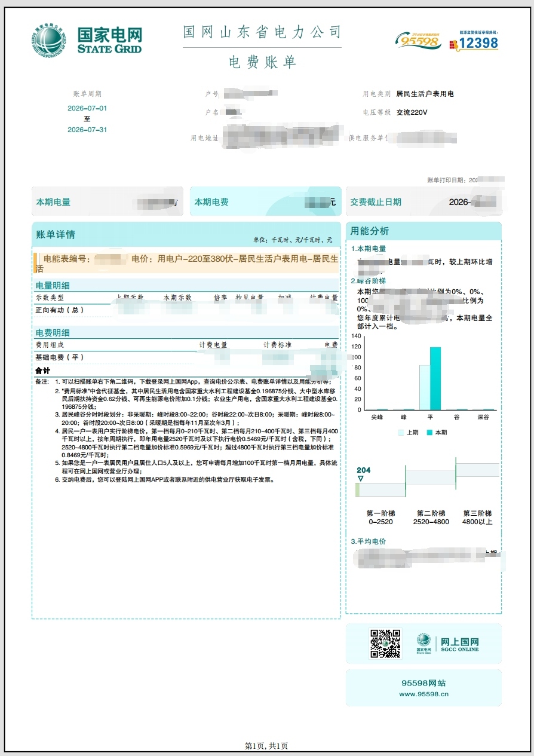
Task: Click the 备注 notes label
Action: click(42, 381)
